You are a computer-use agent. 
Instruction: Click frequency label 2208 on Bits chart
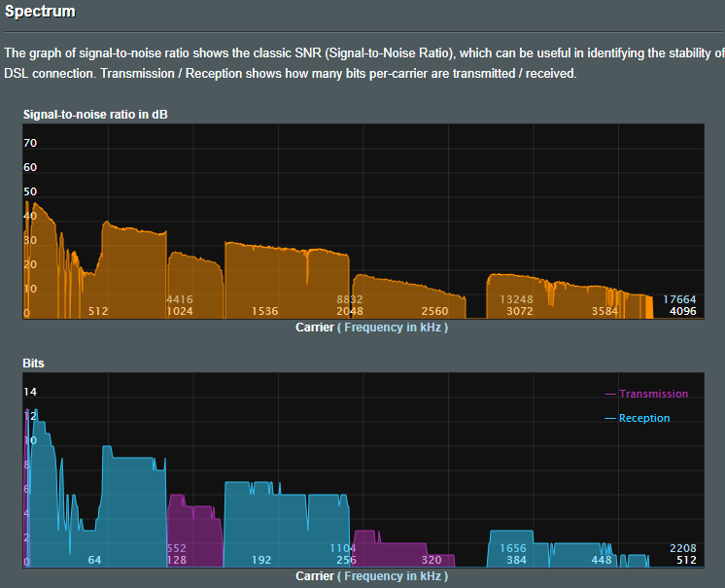pyautogui.click(x=683, y=548)
